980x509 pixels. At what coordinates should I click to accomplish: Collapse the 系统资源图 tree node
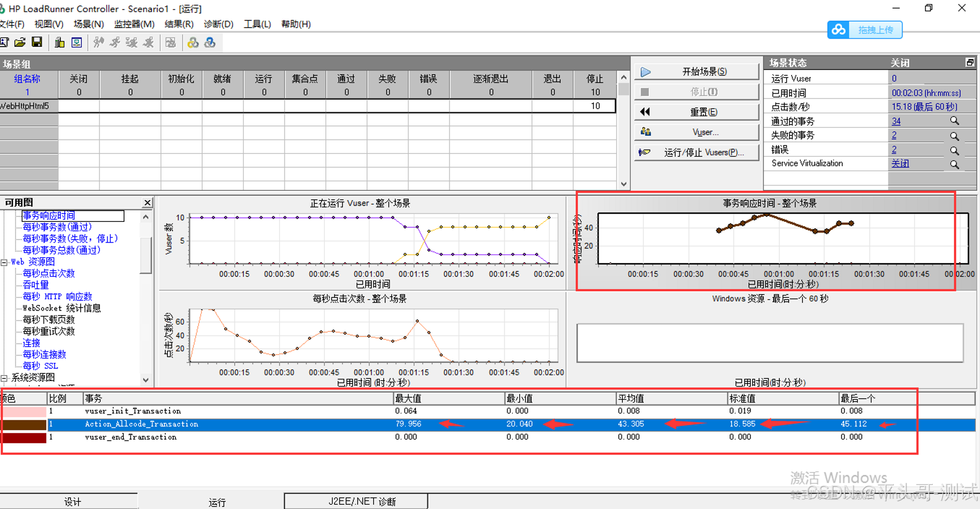[4, 378]
